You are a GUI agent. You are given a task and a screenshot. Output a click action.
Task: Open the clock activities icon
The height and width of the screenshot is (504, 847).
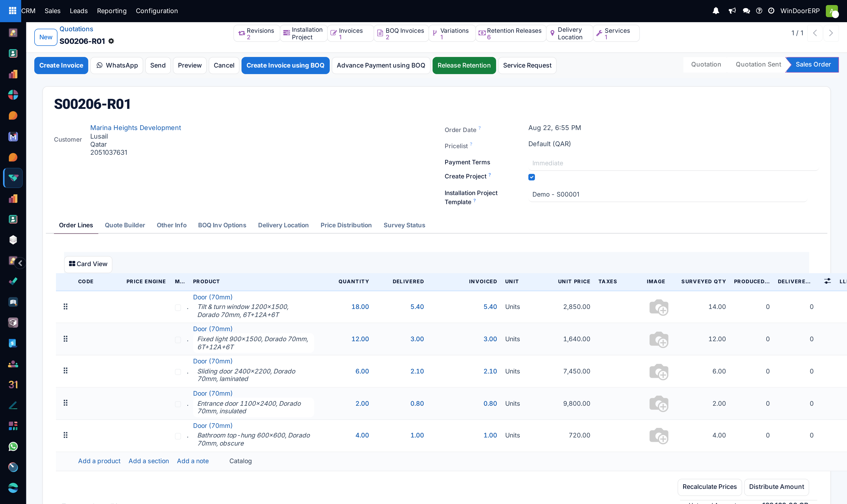pyautogui.click(x=771, y=11)
